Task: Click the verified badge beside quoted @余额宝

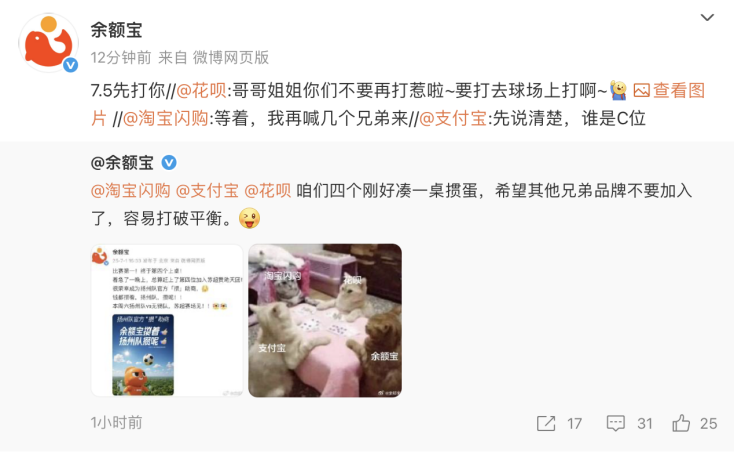Action: pos(169,162)
